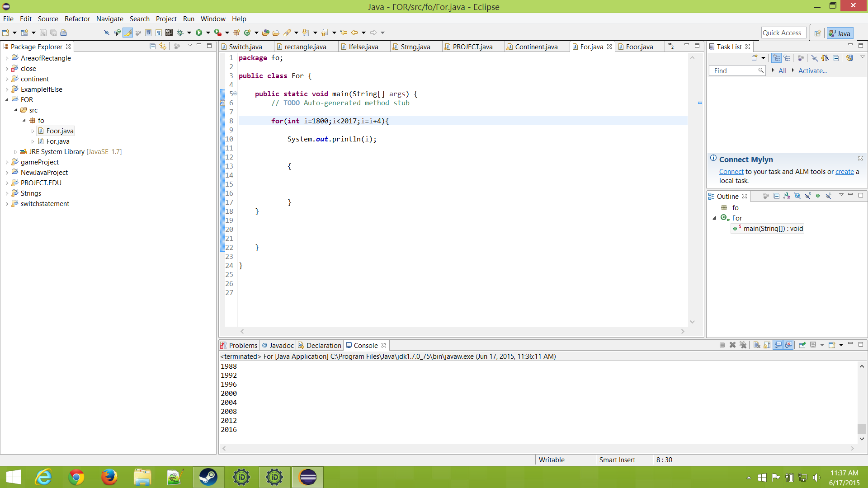
Task: Click the New Java Class icon
Action: point(247,33)
